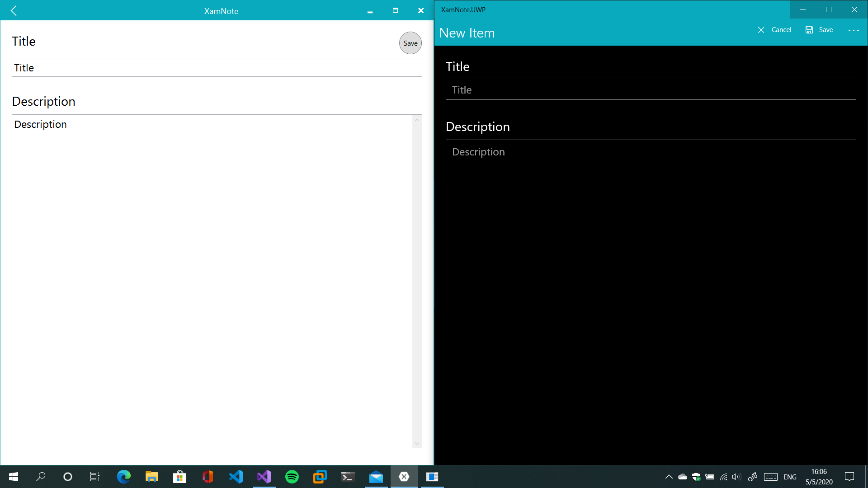868x488 pixels.
Task: Click the Save disk icon on New Item page
Action: click(809, 30)
